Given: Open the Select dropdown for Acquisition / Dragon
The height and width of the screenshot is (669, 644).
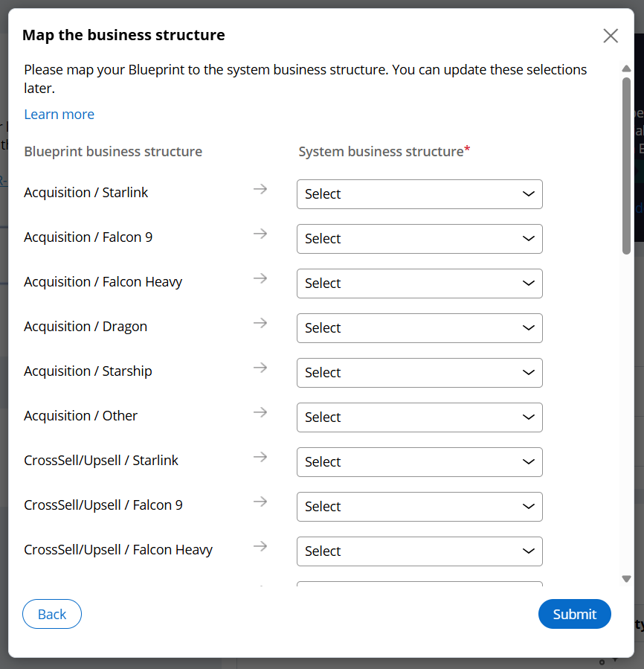Looking at the screenshot, I should tap(419, 328).
